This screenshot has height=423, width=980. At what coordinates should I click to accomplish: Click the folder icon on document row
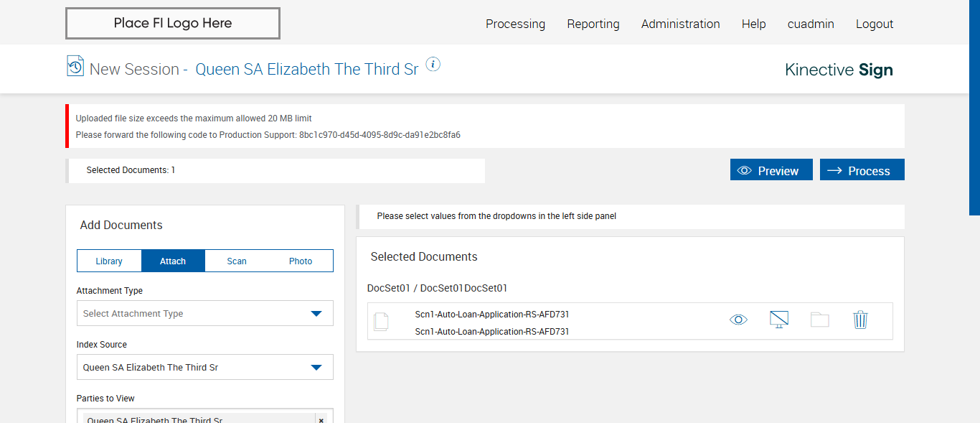point(819,320)
